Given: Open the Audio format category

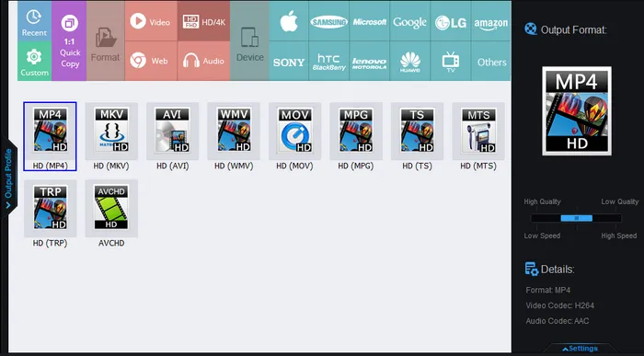Looking at the screenshot, I should tap(203, 61).
